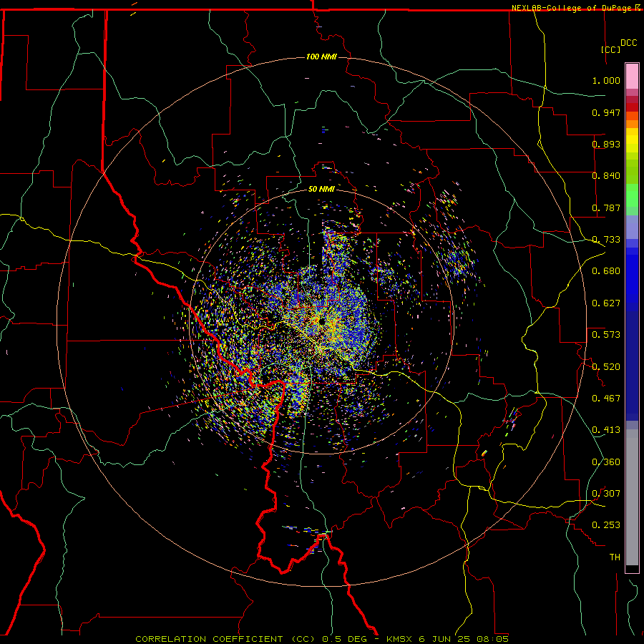Click CORRELATION COEFFICIENT (CC) in the caption
Image resolution: width=644 pixels, height=644 pixels.
point(226,639)
